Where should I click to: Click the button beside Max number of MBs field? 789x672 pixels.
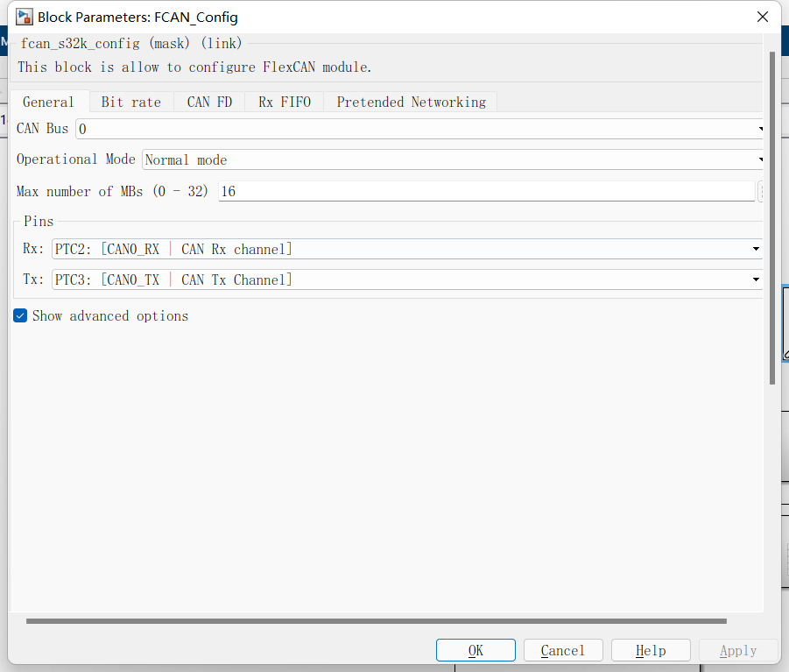tap(759, 191)
